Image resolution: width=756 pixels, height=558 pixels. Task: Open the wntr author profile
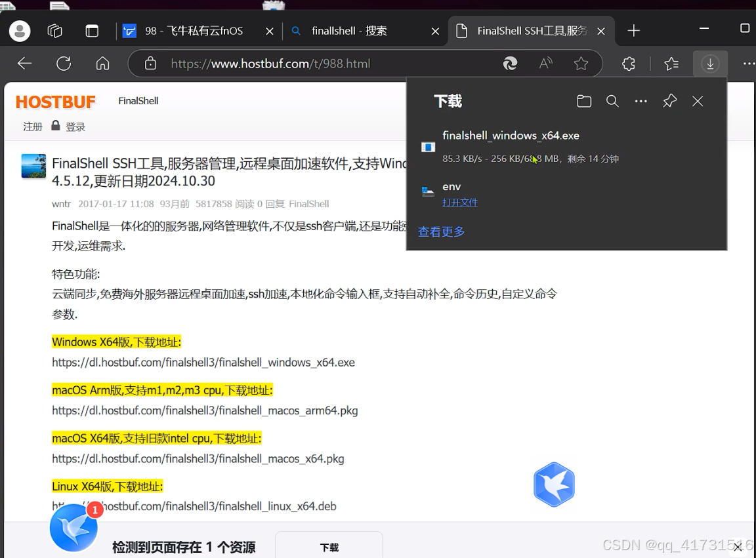pyautogui.click(x=61, y=204)
